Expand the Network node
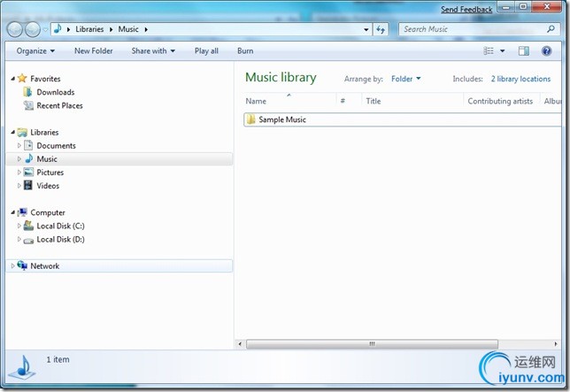This screenshot has width=570, height=392. coord(12,266)
